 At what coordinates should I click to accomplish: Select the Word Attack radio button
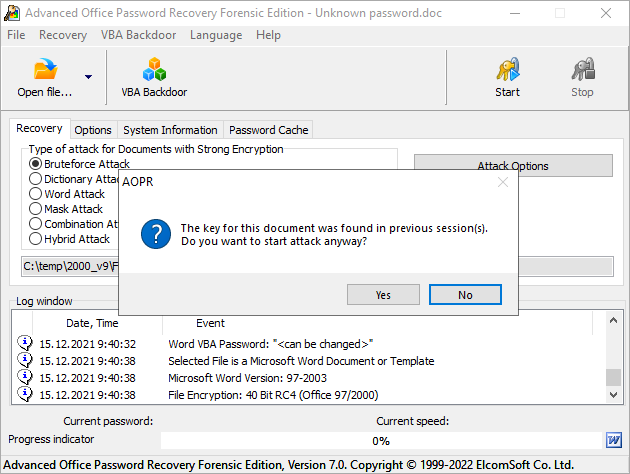(36, 194)
